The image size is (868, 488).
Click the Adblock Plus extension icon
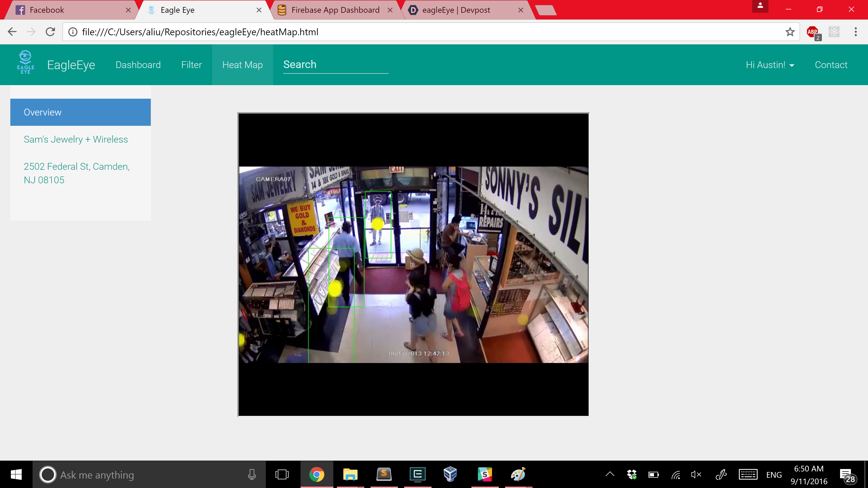coord(812,32)
